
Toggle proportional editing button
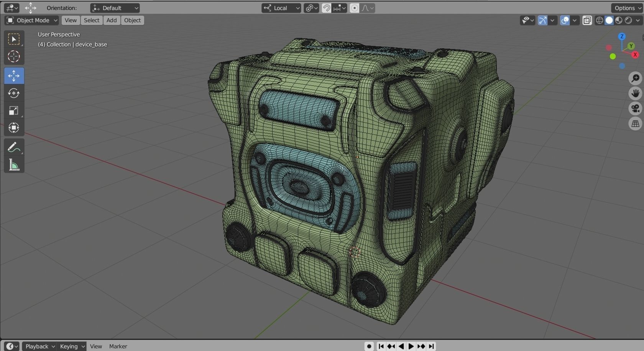coord(355,8)
